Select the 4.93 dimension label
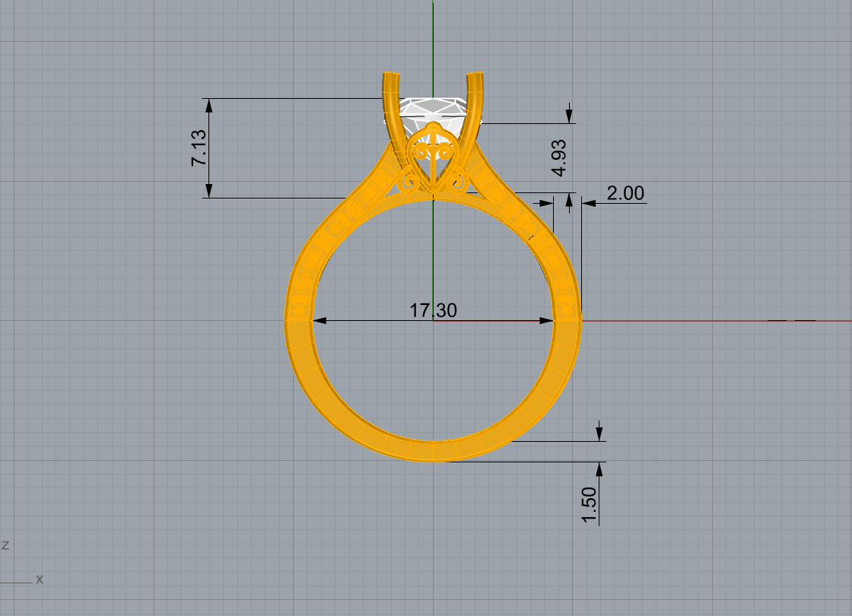This screenshot has width=852, height=616. pyautogui.click(x=558, y=158)
